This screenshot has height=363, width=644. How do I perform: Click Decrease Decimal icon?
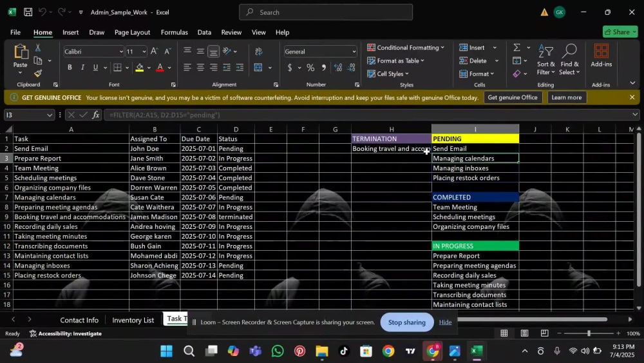[x=352, y=68]
